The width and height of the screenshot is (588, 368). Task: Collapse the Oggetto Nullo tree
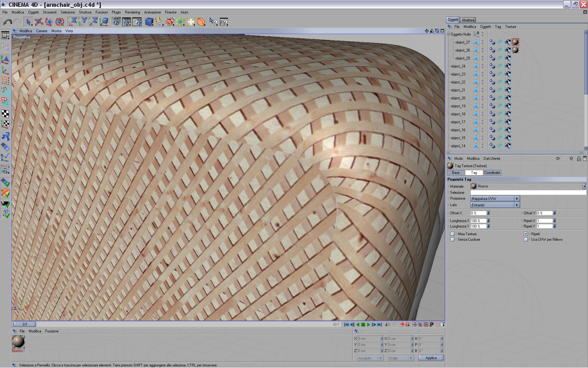pyautogui.click(x=449, y=34)
